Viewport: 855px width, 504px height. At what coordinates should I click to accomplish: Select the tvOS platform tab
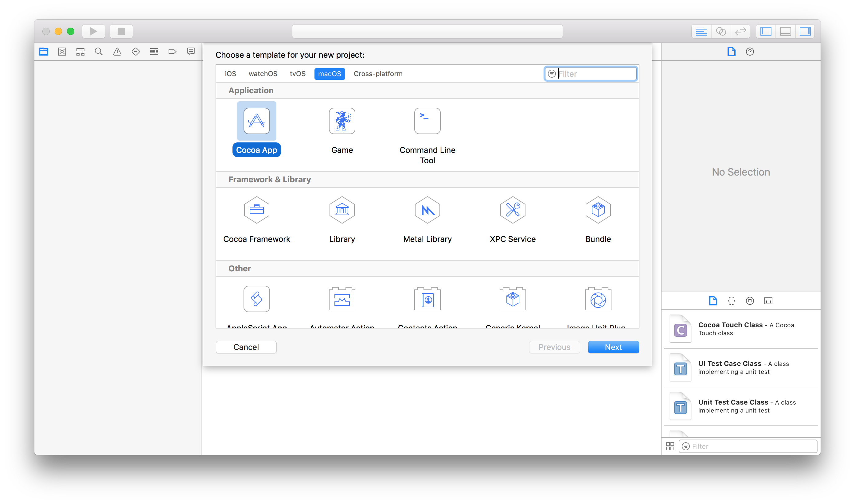[x=298, y=74]
